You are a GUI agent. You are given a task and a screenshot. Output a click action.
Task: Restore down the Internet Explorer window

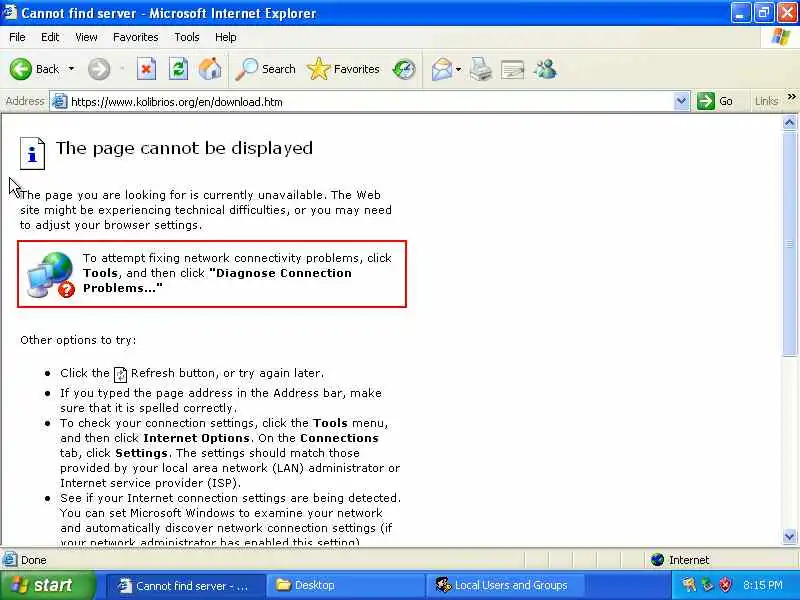pyautogui.click(x=763, y=13)
